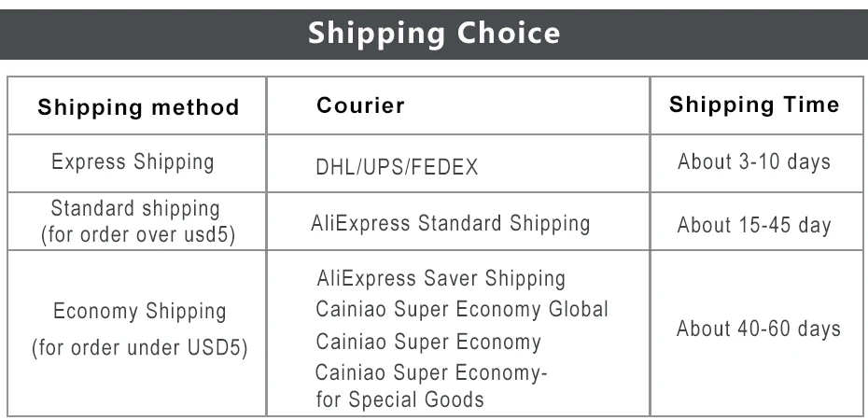Viewport: 868px width, 420px height.
Task: Click the About 40-60 days cell
Action: coord(759,329)
